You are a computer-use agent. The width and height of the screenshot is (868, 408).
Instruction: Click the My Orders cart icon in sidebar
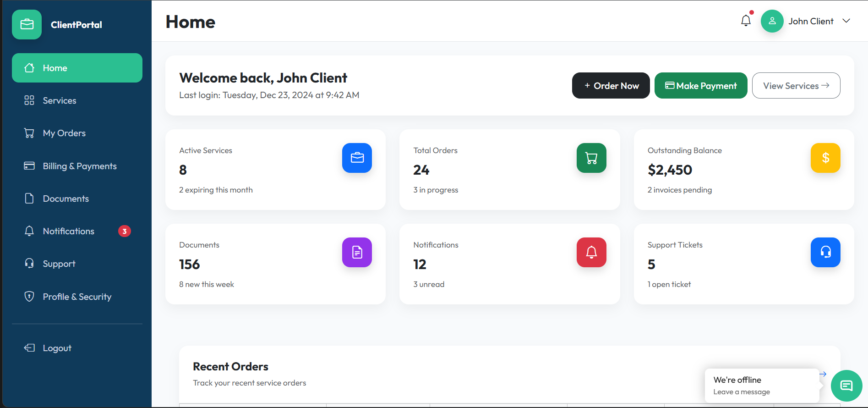[x=29, y=133]
